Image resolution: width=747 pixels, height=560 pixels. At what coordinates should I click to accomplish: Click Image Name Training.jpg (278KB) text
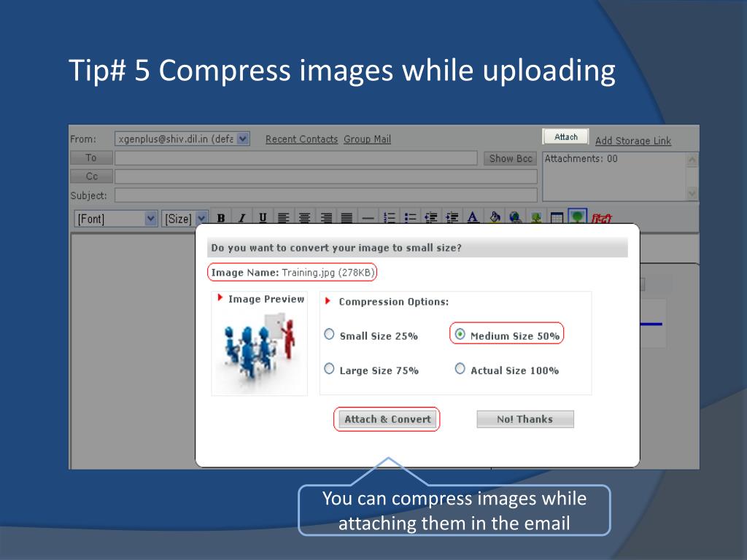click(293, 273)
